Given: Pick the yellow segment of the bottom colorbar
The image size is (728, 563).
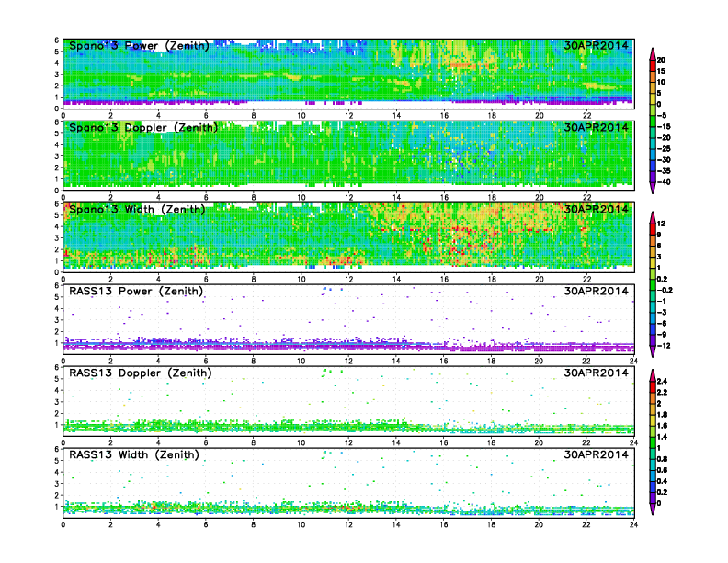Looking at the screenshot, I should 653,420.
